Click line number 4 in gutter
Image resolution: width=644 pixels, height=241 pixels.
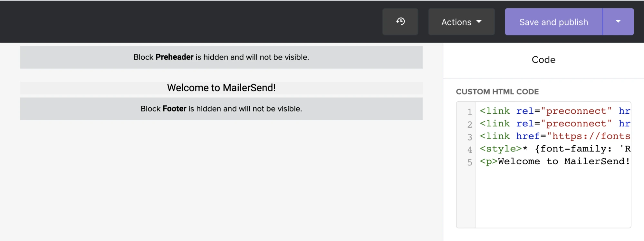click(469, 149)
